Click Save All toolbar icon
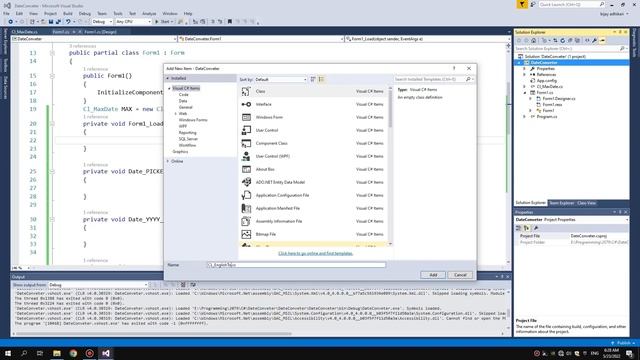Image resolution: width=640 pixels, height=360 pixels. coord(58,22)
